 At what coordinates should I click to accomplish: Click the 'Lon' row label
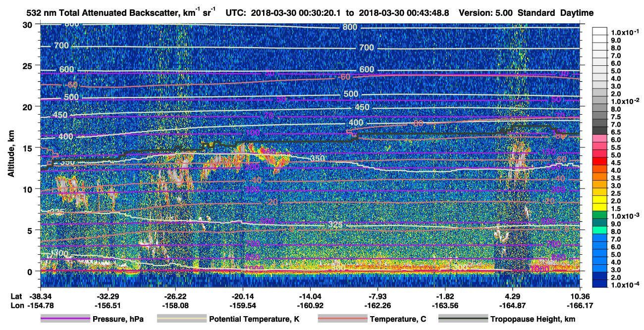[x=16, y=305]
